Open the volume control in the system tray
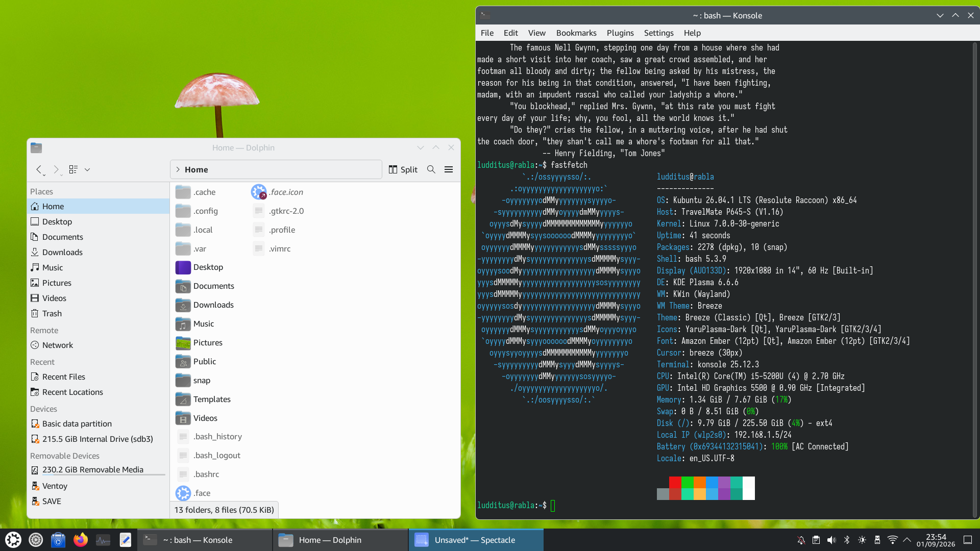Screen dimensions: 980x551 click(x=831, y=540)
